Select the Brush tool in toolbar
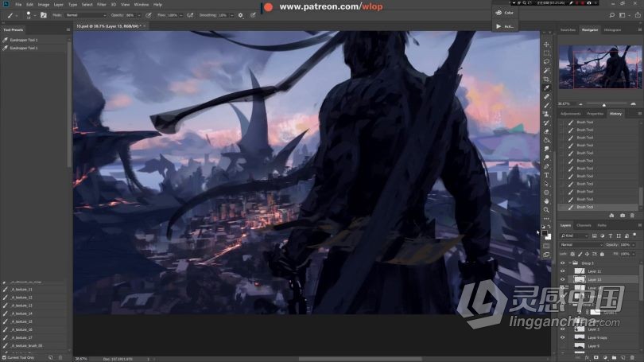 click(546, 105)
